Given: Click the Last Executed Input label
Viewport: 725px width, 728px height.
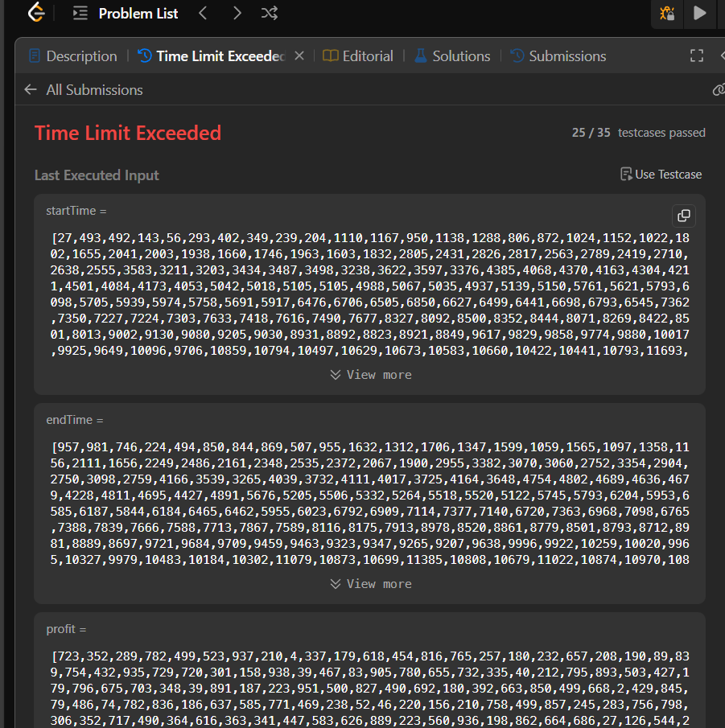Looking at the screenshot, I should pyautogui.click(x=97, y=175).
